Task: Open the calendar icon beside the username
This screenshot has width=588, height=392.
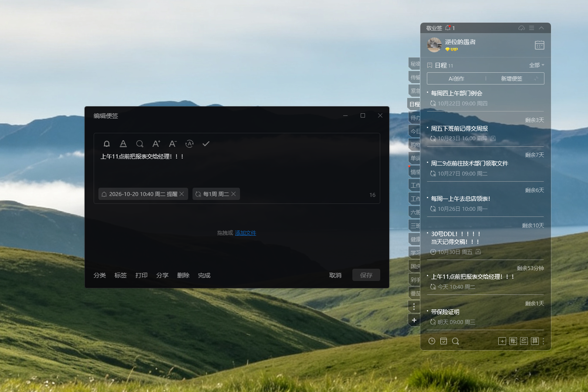Action: click(540, 45)
